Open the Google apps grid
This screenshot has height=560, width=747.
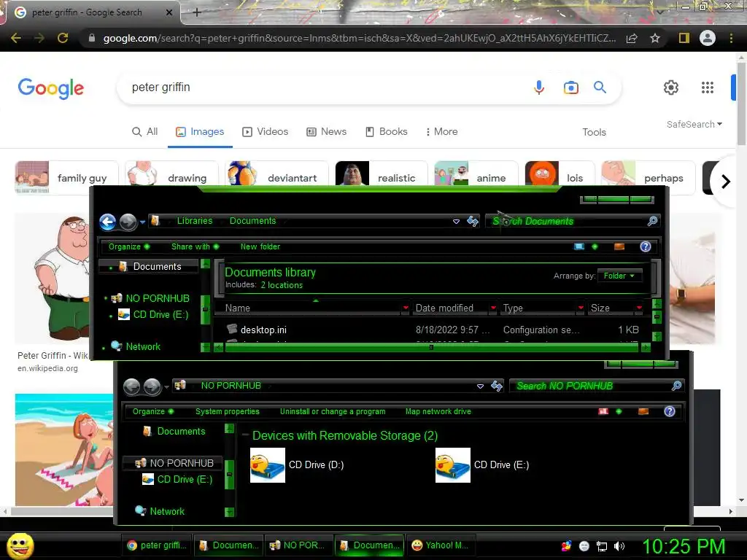[x=708, y=87]
